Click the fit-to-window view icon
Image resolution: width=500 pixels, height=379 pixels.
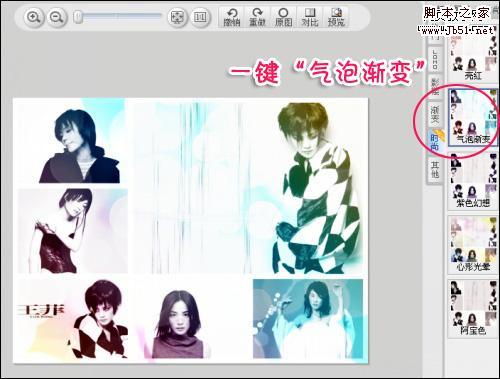tap(177, 17)
